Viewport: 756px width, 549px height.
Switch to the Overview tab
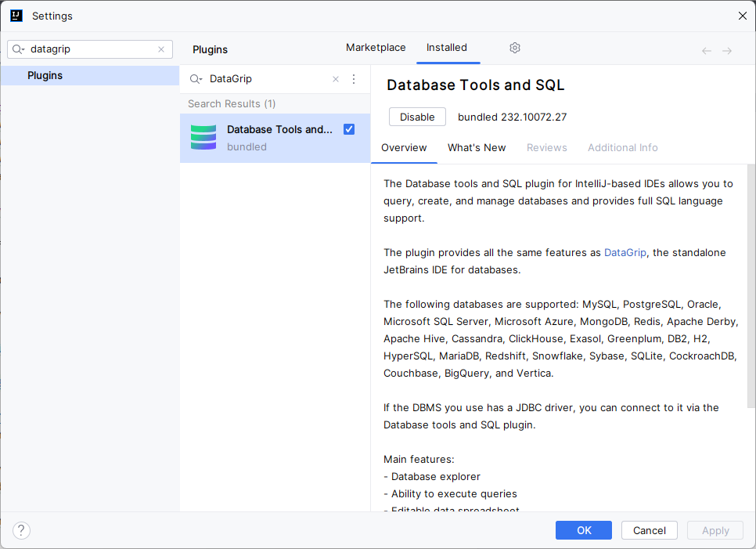[x=404, y=147]
